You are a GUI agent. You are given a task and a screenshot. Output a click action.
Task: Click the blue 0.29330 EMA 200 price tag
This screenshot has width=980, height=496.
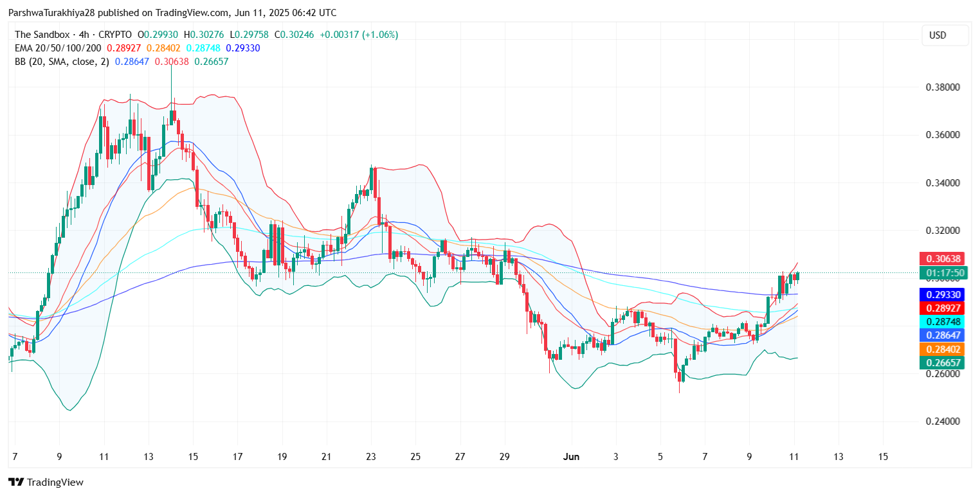tap(943, 295)
